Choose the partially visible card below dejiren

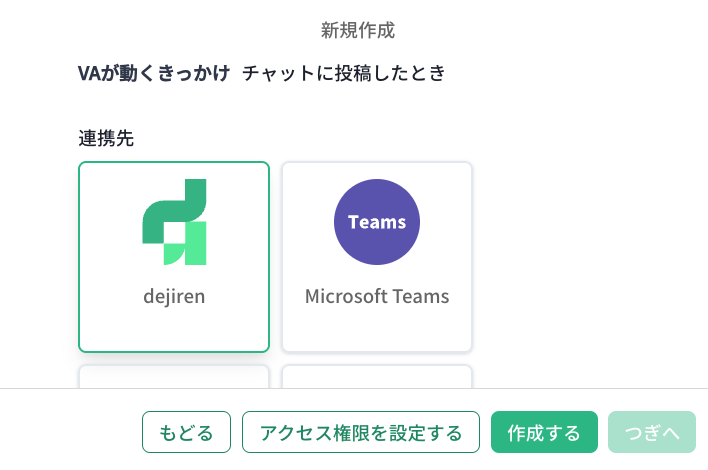click(174, 377)
